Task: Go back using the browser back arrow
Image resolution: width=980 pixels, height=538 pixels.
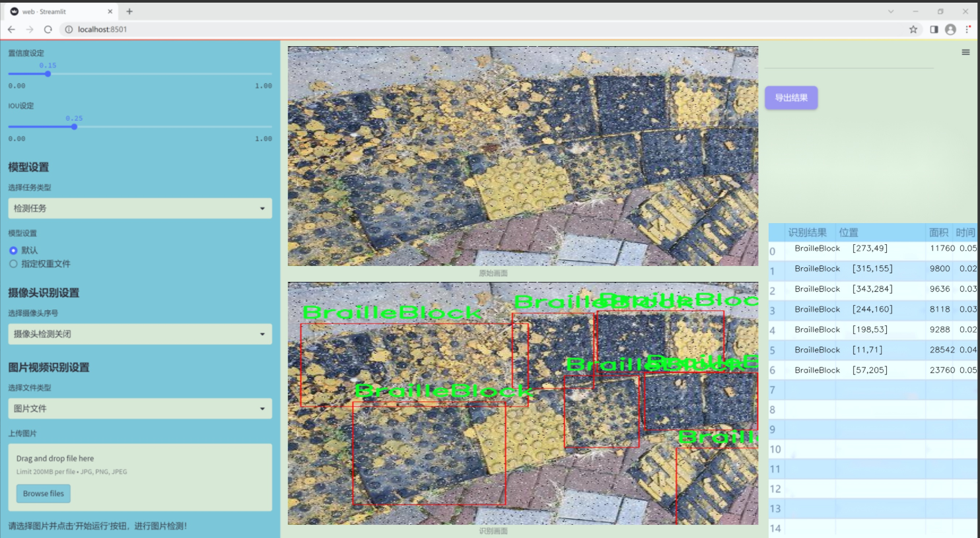Action: (11, 29)
